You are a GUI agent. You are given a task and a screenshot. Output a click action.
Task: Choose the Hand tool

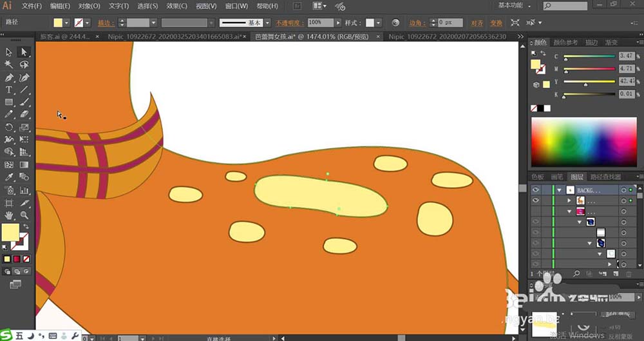(9, 215)
